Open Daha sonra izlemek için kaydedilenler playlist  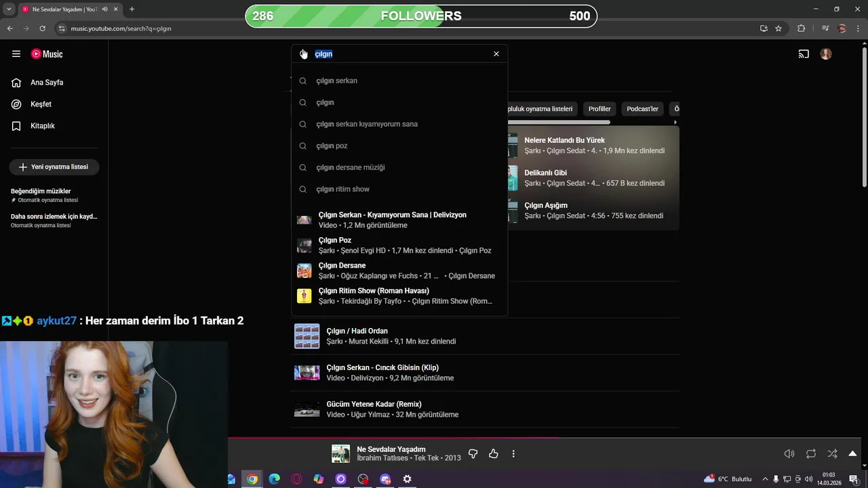point(54,220)
